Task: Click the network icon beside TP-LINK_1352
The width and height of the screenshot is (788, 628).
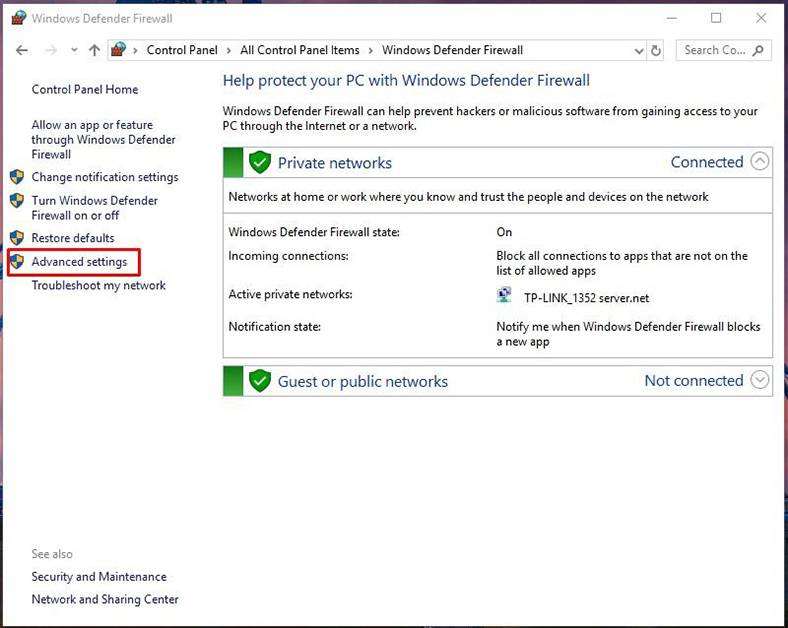Action: tap(504, 295)
